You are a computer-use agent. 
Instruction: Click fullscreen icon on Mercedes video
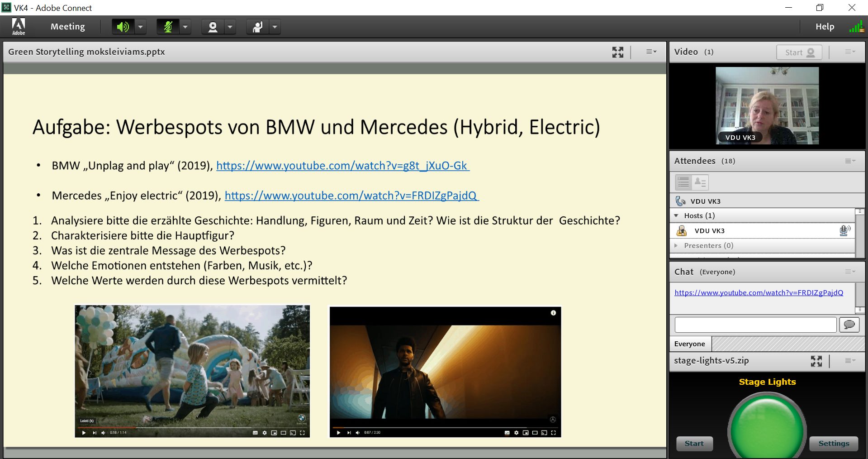click(553, 433)
